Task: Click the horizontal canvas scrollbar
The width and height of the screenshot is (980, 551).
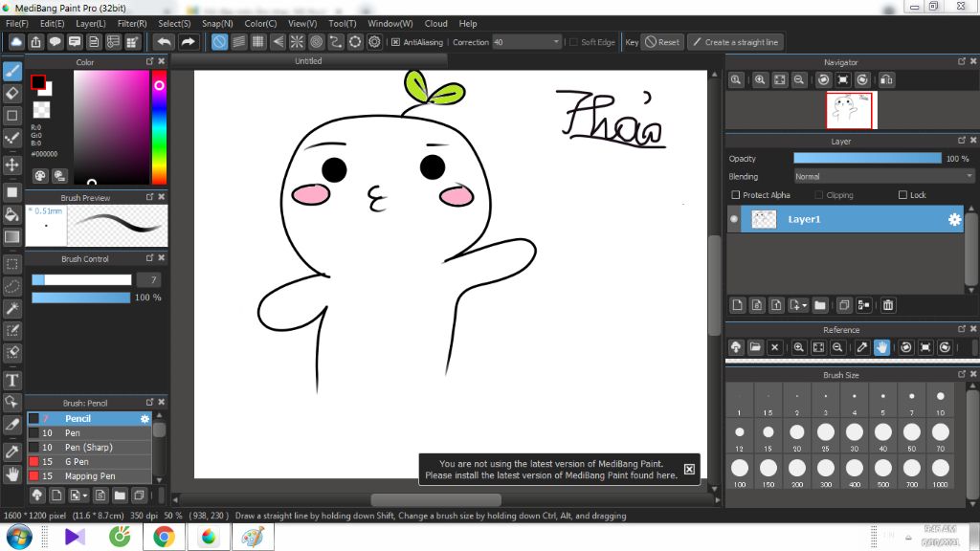Action: [436, 499]
